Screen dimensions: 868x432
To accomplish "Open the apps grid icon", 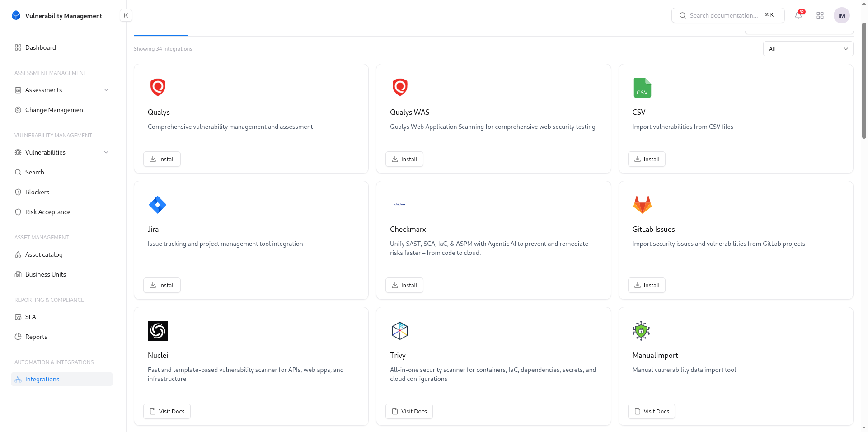I will [x=820, y=15].
